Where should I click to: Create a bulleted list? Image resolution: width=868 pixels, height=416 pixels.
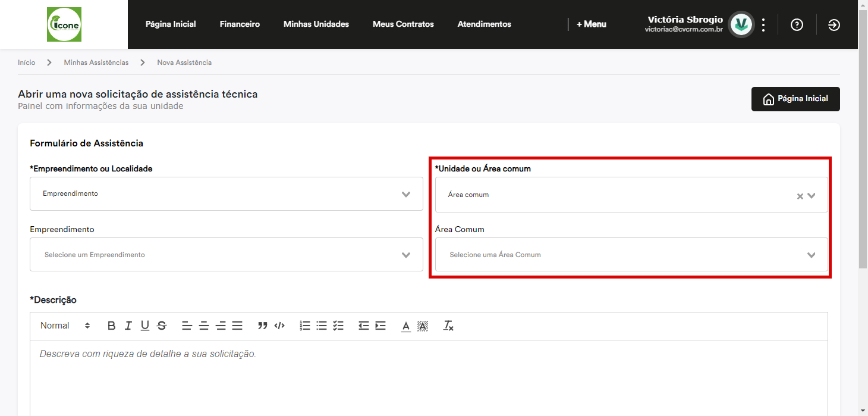point(322,326)
